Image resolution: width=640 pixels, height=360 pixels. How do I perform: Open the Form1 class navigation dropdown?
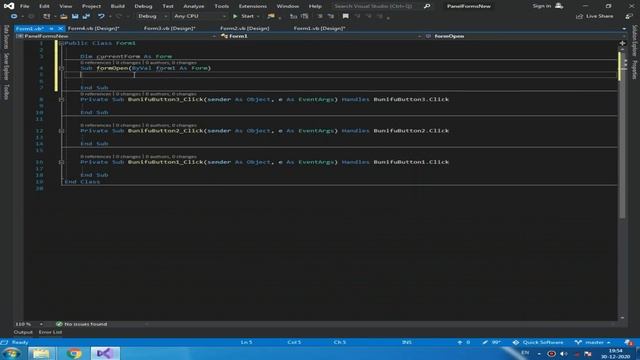click(321, 36)
